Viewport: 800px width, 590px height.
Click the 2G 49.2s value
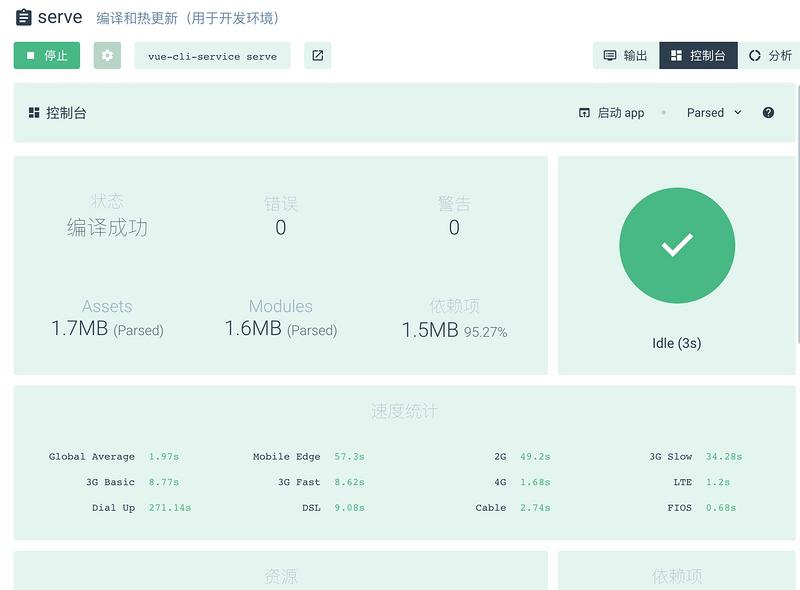(535, 456)
